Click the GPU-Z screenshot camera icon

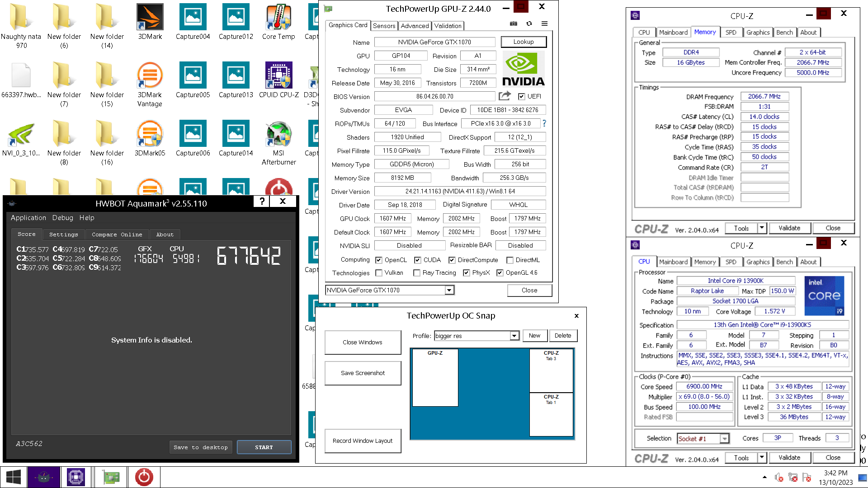click(x=514, y=23)
